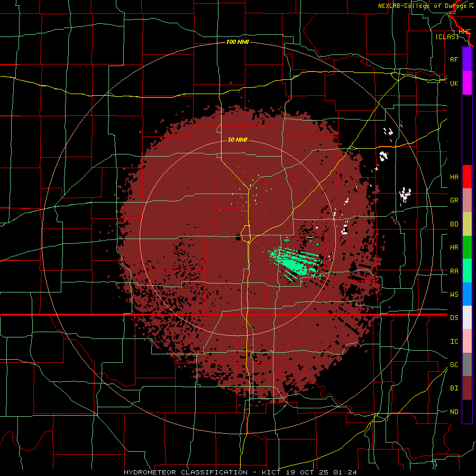Click the HA red legend swatch
This screenshot has height=476, width=476.
pos(467,177)
